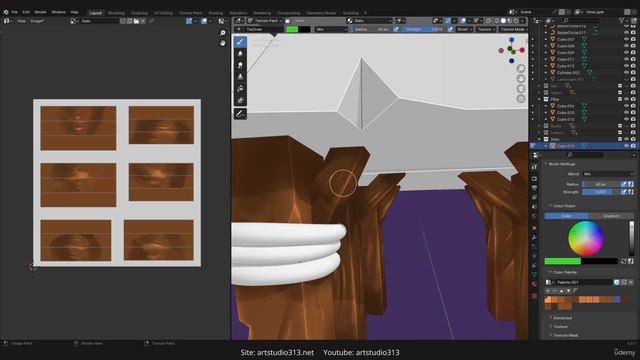The width and height of the screenshot is (640, 360).
Task: Switch to the Sculpting workspace tab
Action: 139,13
